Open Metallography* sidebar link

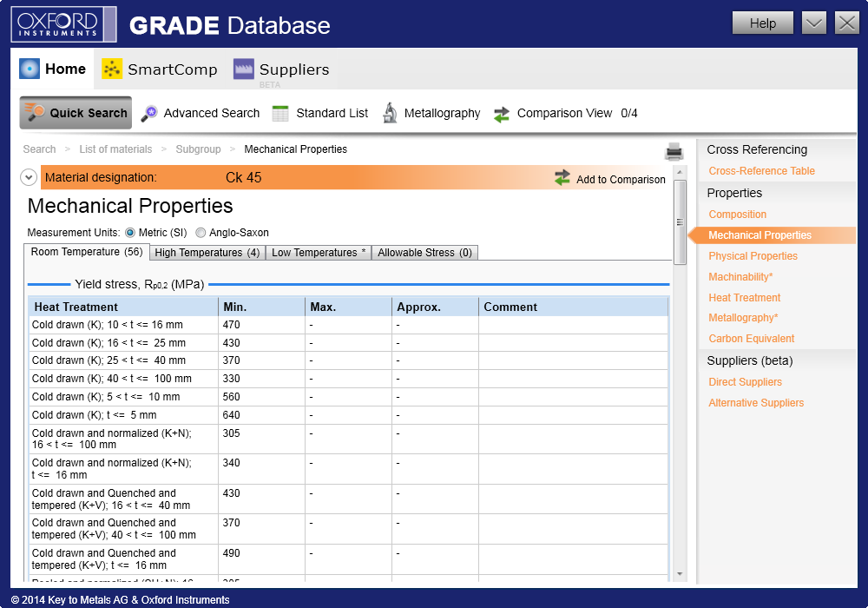[x=743, y=318]
